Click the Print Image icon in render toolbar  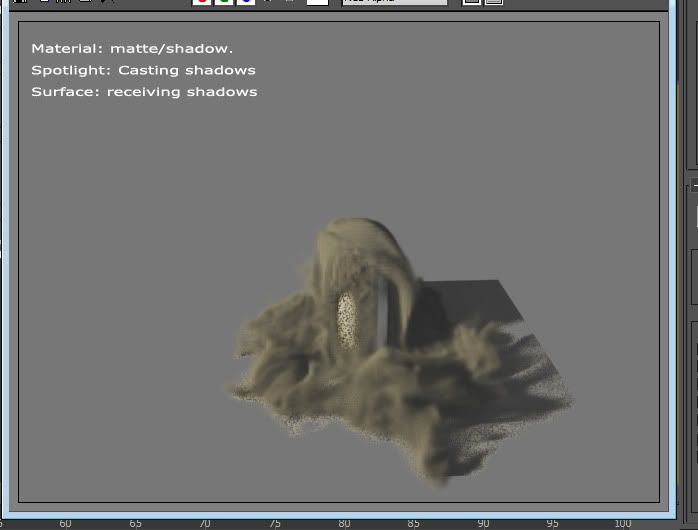pyautogui.click(x=84, y=2)
